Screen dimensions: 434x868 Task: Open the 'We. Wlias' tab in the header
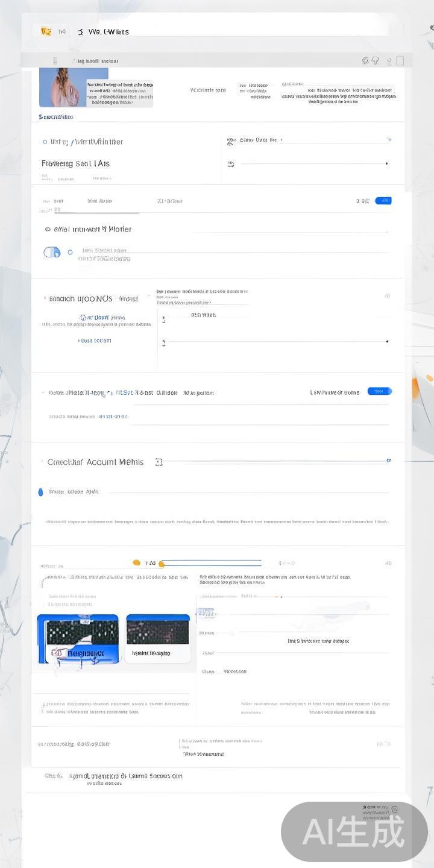pos(108,32)
